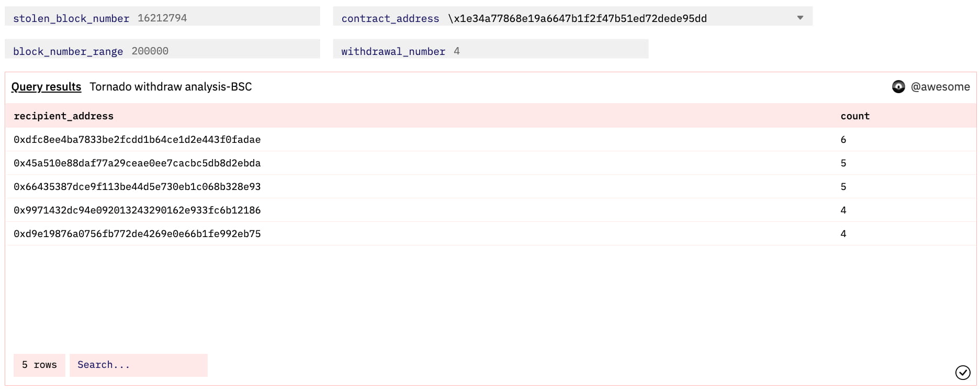Click the @awesome user avatar icon

pyautogui.click(x=898, y=87)
